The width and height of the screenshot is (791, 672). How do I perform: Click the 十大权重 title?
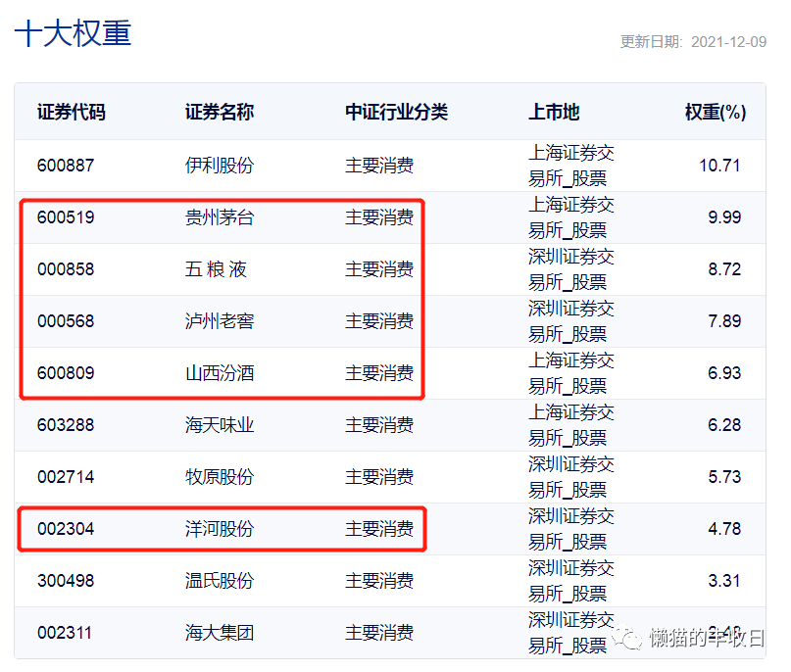pos(74,33)
